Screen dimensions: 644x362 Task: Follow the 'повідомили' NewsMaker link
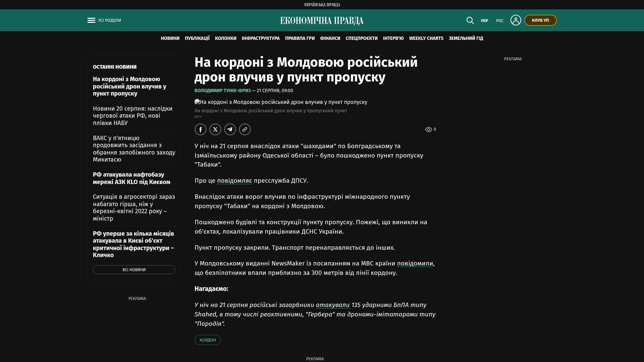(x=415, y=263)
